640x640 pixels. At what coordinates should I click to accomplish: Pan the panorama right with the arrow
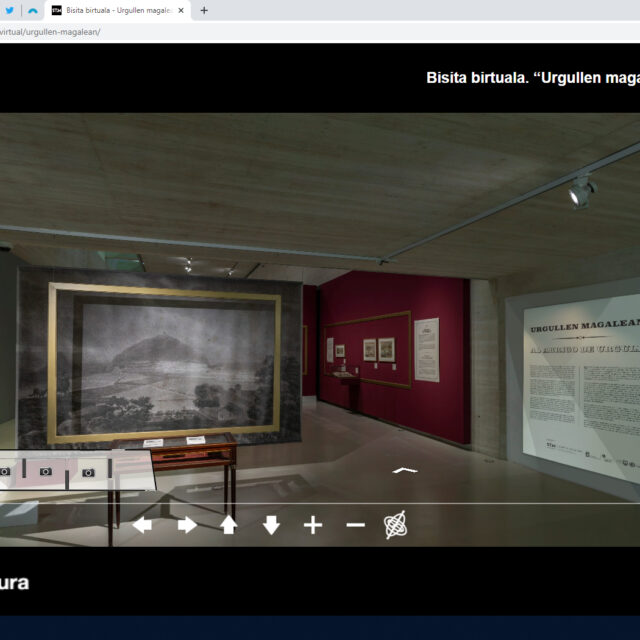pyautogui.click(x=187, y=525)
